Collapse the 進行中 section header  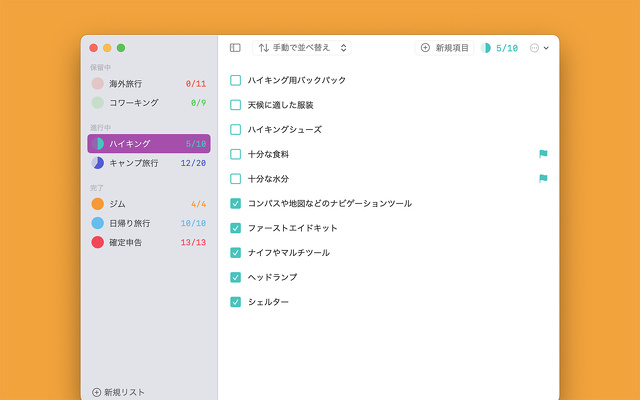100,128
